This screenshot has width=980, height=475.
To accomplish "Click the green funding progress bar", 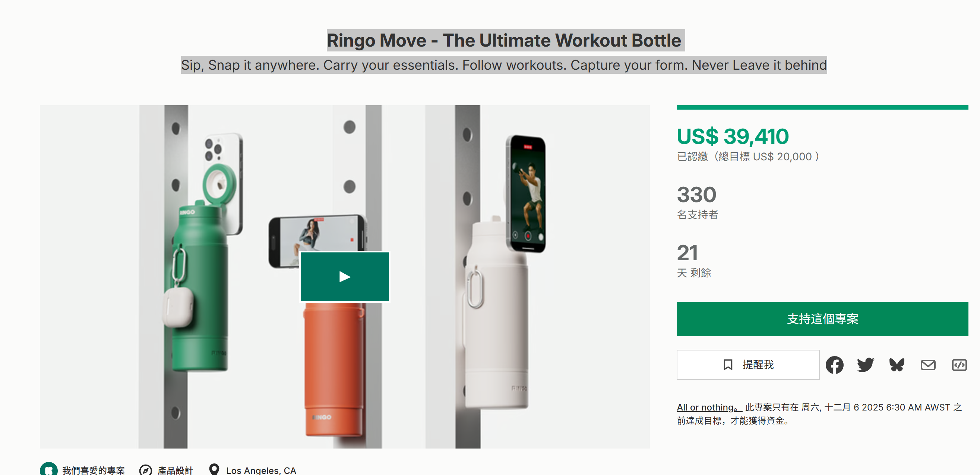I will tap(822, 107).
